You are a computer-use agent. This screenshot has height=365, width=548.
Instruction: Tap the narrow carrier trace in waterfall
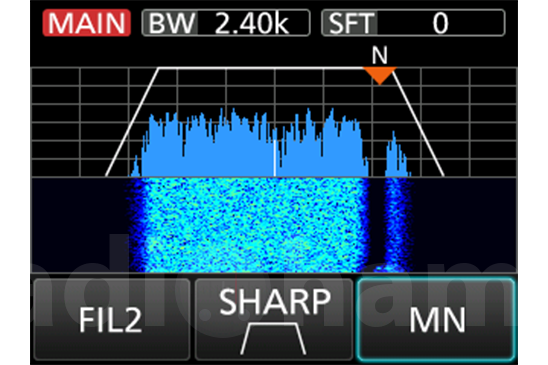[x=397, y=225]
